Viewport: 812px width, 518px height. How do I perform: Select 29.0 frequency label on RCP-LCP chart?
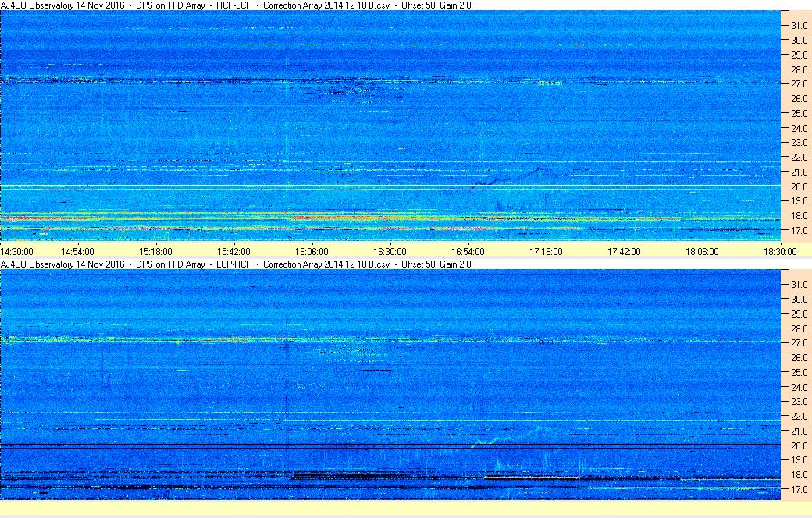pos(799,55)
